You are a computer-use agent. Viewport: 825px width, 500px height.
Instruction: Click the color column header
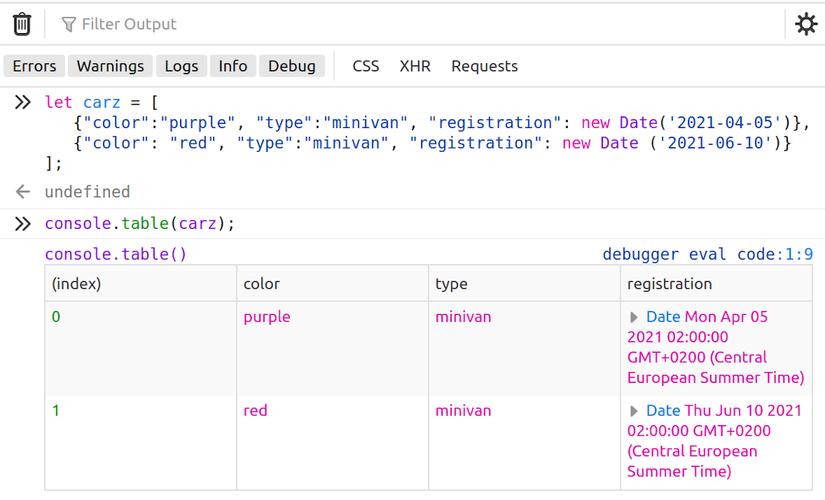tap(262, 284)
